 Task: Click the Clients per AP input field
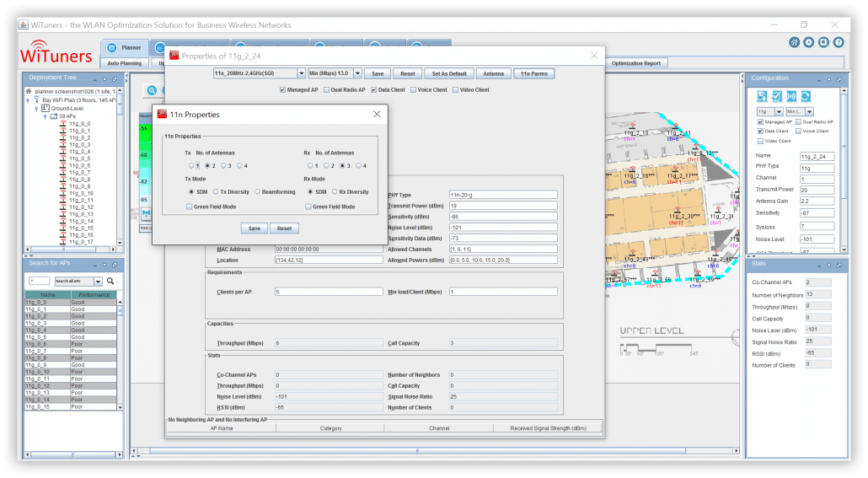click(x=329, y=292)
